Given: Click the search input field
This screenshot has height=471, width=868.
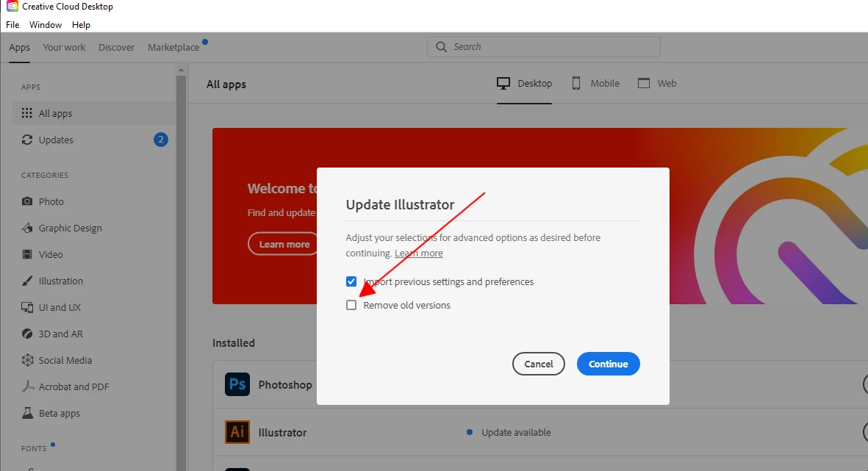Looking at the screenshot, I should coord(543,46).
